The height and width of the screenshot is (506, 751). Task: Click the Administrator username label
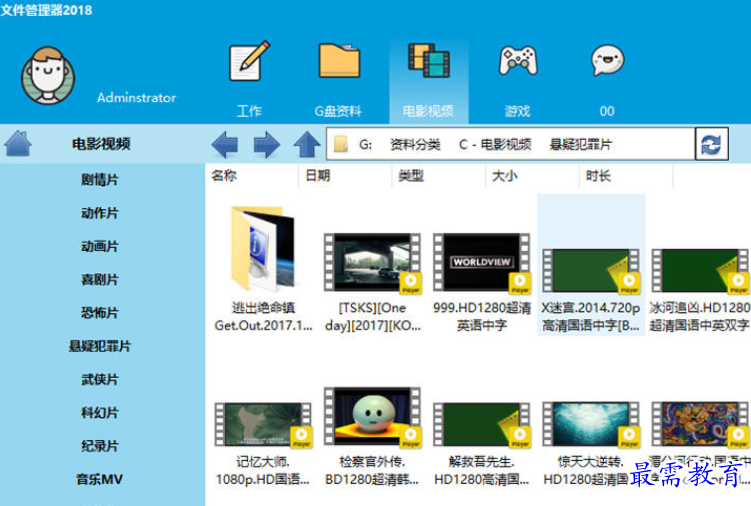coord(137,98)
